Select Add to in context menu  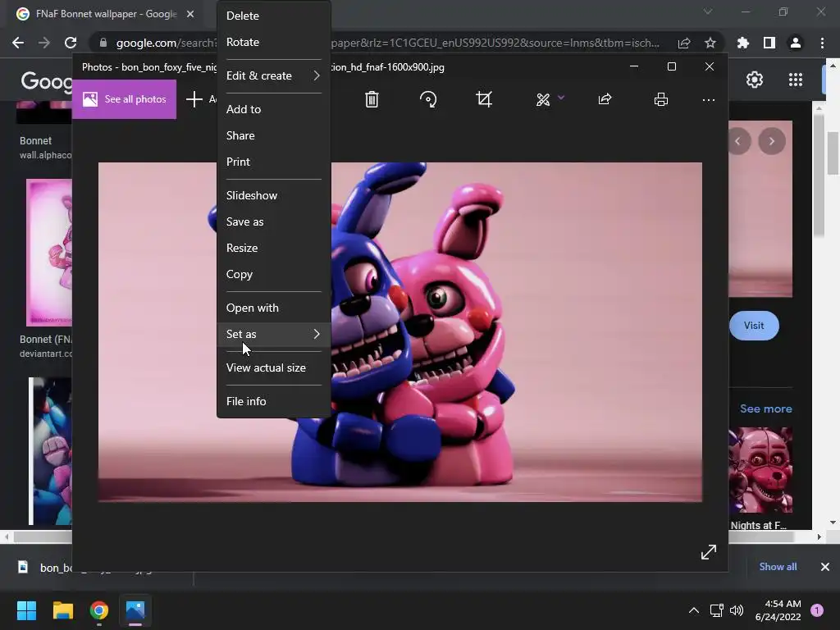click(x=273, y=109)
